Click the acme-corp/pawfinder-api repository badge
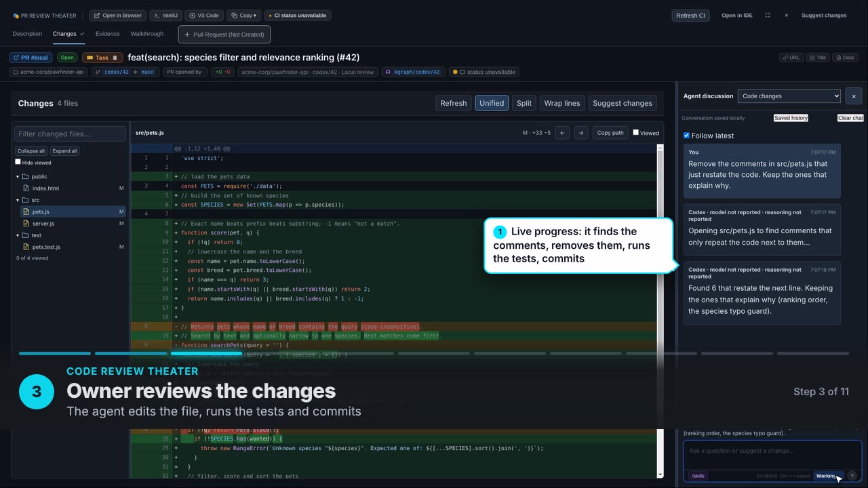The image size is (868, 488). pyautogui.click(x=48, y=72)
